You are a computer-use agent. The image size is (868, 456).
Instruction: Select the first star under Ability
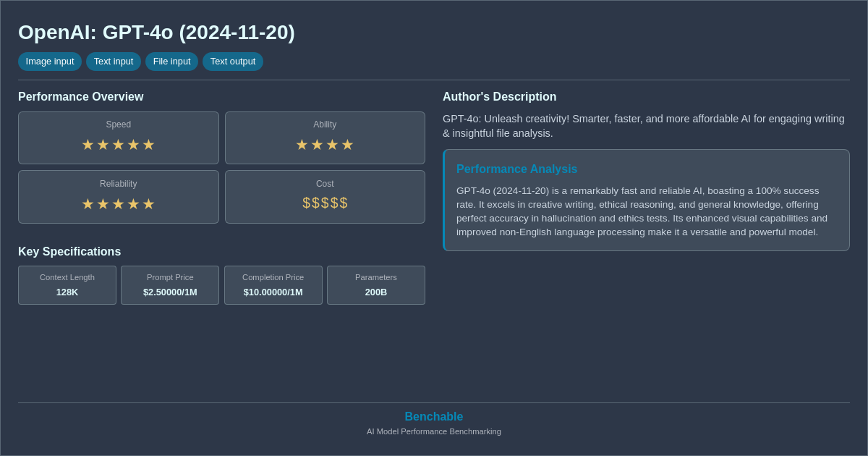click(x=302, y=145)
